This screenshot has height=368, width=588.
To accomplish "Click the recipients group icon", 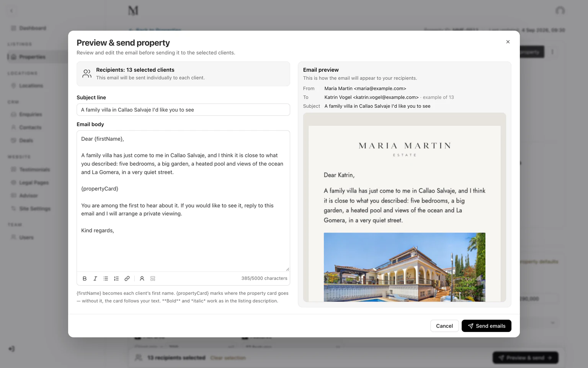I will 87,74.
